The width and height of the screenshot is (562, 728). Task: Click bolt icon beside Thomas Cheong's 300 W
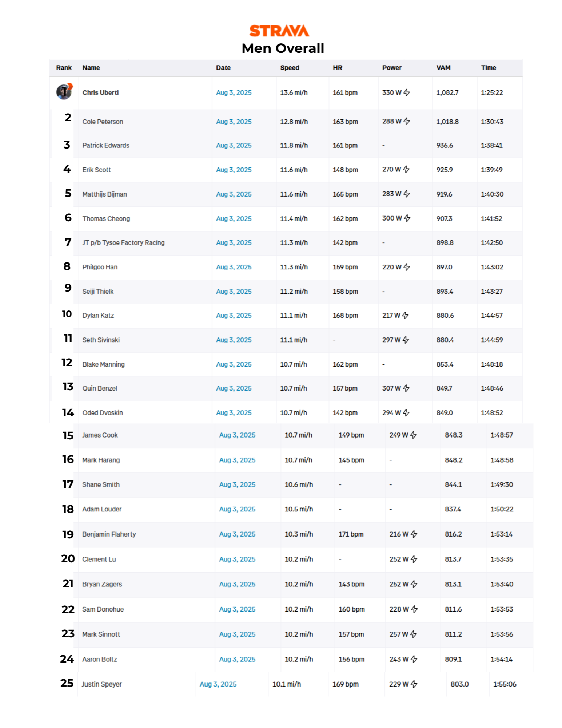pos(407,218)
